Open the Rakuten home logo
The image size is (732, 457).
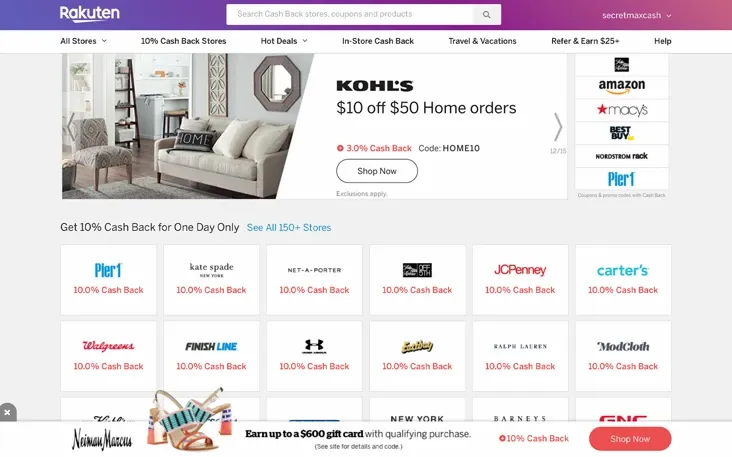click(x=90, y=14)
